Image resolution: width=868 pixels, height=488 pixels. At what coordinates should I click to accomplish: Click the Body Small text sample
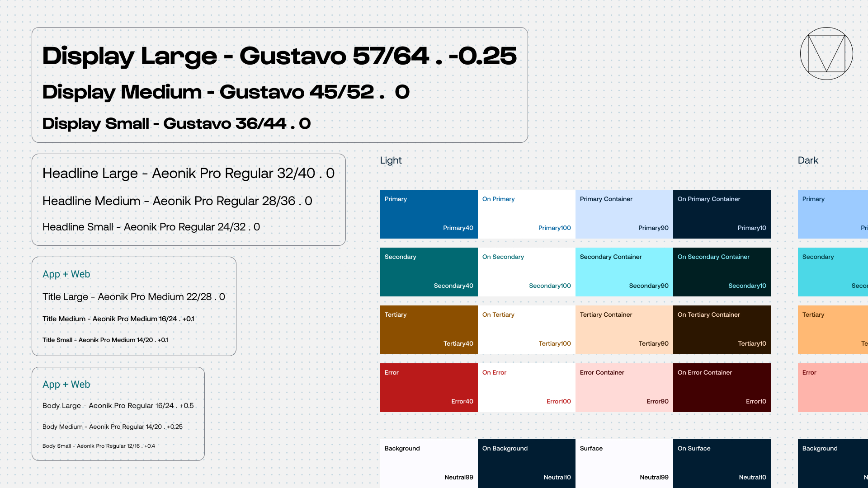click(x=99, y=446)
